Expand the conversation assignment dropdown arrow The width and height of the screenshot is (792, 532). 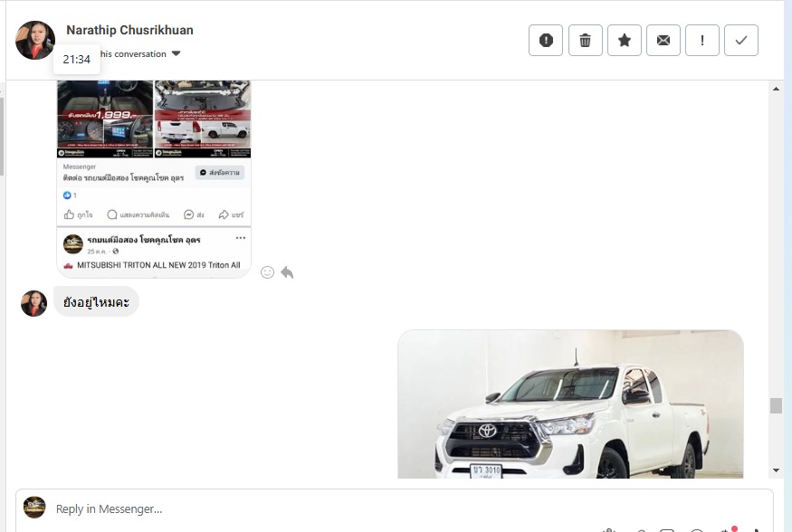point(176,53)
